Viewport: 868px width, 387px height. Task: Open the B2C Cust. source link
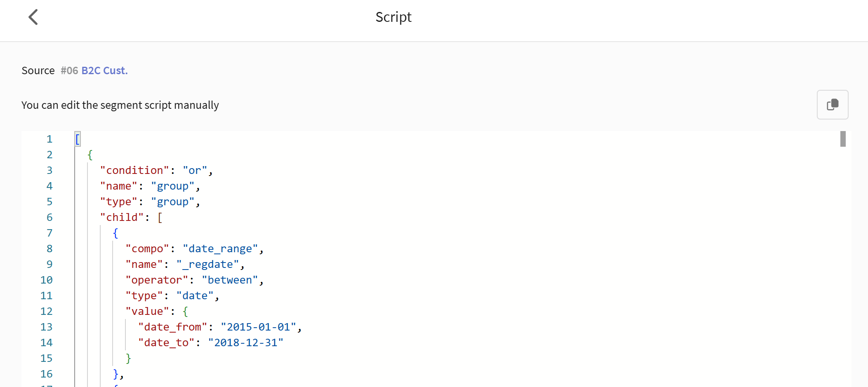(104, 70)
